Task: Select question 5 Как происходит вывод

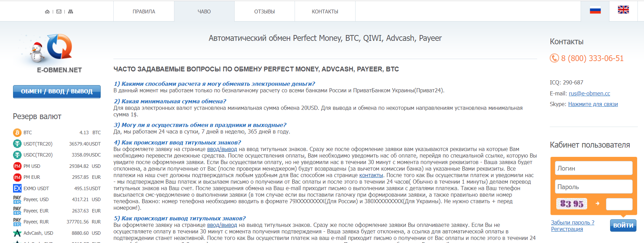Action: (x=179, y=218)
